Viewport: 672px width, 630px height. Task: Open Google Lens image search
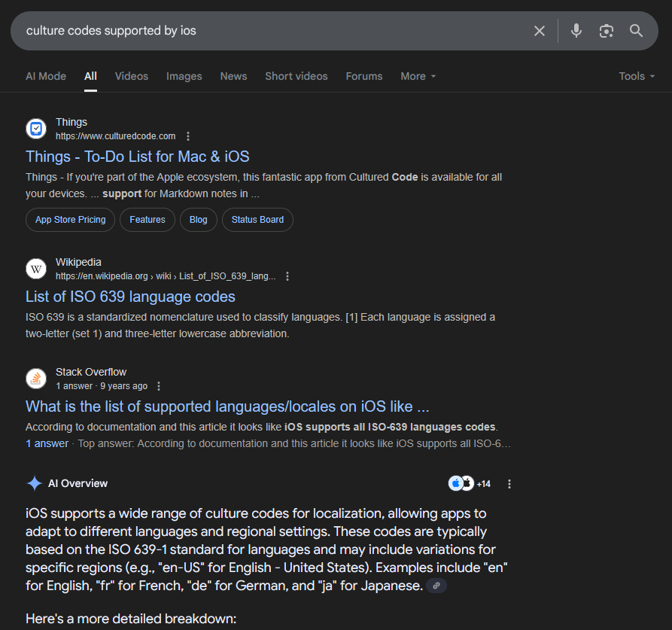pyautogui.click(x=606, y=31)
